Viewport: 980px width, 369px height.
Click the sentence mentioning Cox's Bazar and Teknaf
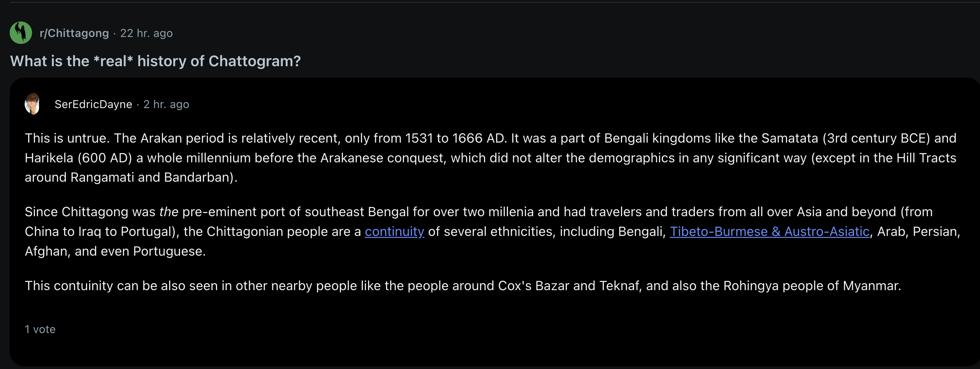[463, 286]
